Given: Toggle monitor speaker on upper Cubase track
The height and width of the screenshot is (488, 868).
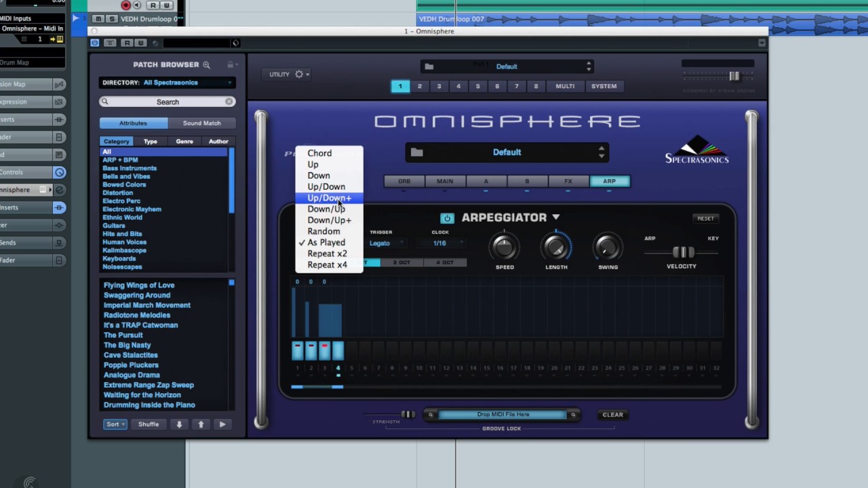Looking at the screenshot, I should (x=137, y=5).
